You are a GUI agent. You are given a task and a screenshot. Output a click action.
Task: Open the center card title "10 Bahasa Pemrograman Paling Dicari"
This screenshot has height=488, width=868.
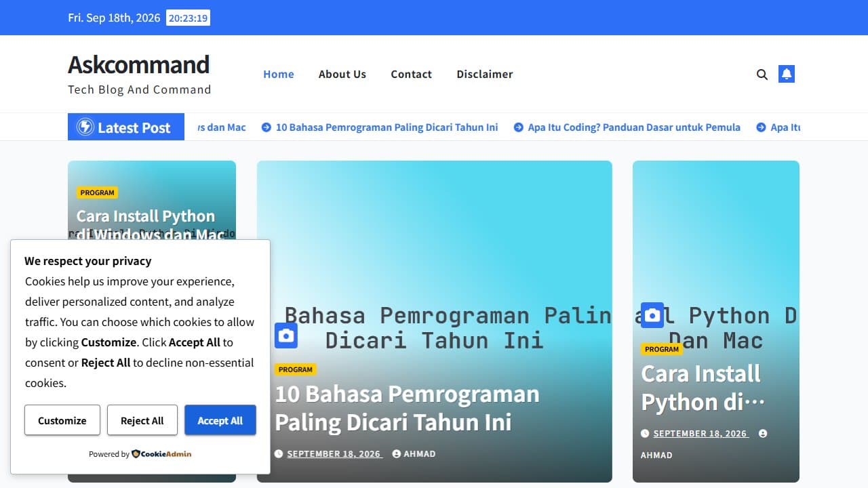coord(407,408)
